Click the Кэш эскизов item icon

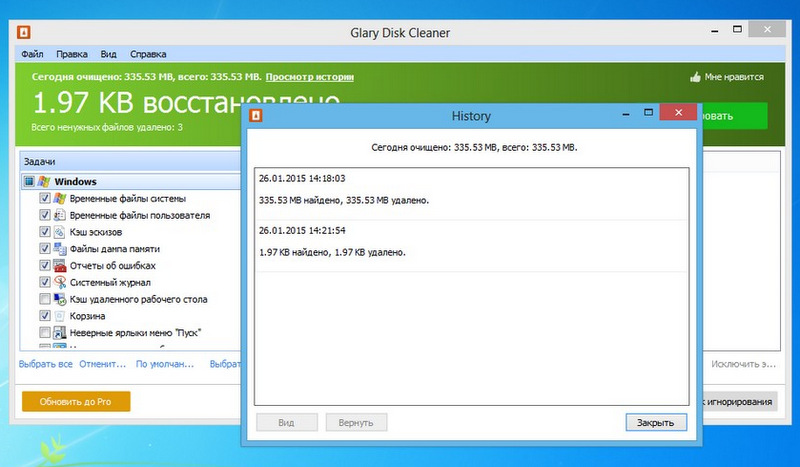coord(60,232)
